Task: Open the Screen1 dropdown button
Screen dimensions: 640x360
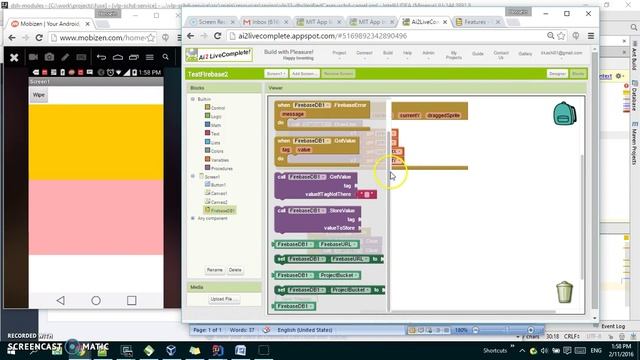Action: pos(276,74)
